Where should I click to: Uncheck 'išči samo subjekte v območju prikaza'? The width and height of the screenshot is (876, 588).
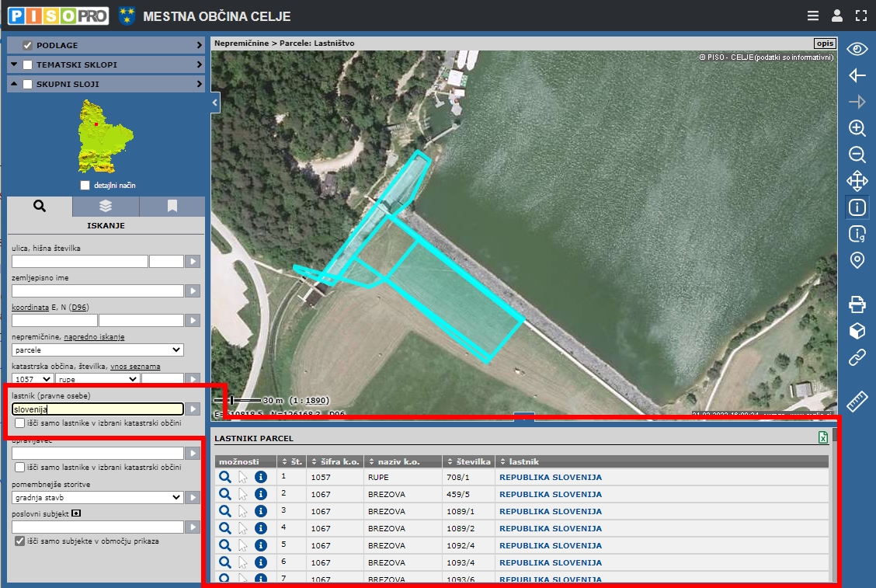coord(20,541)
